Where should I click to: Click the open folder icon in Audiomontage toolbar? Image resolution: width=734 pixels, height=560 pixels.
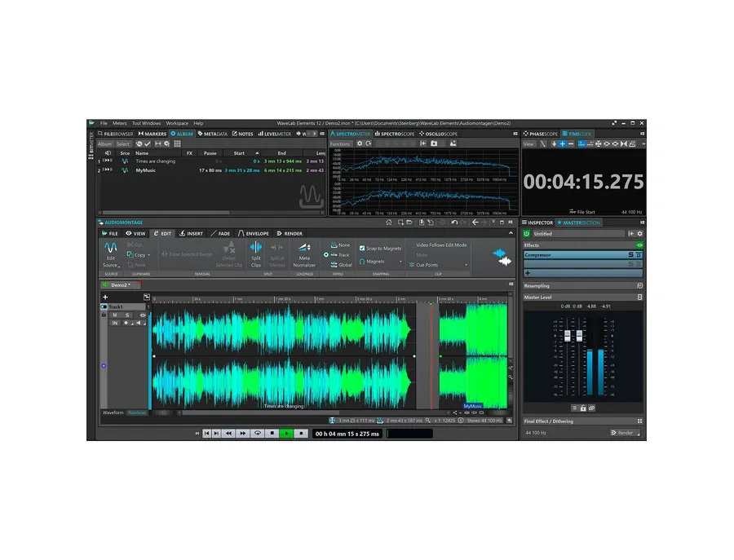point(409,223)
